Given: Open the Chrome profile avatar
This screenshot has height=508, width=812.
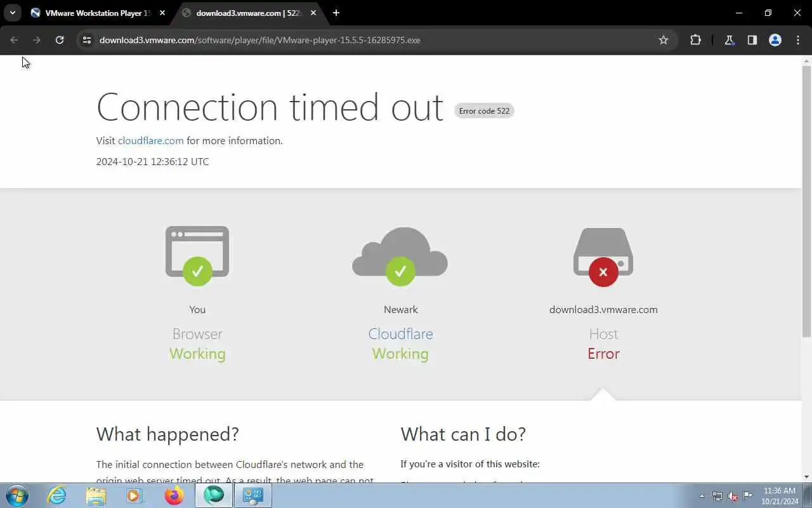Looking at the screenshot, I should click(x=775, y=40).
